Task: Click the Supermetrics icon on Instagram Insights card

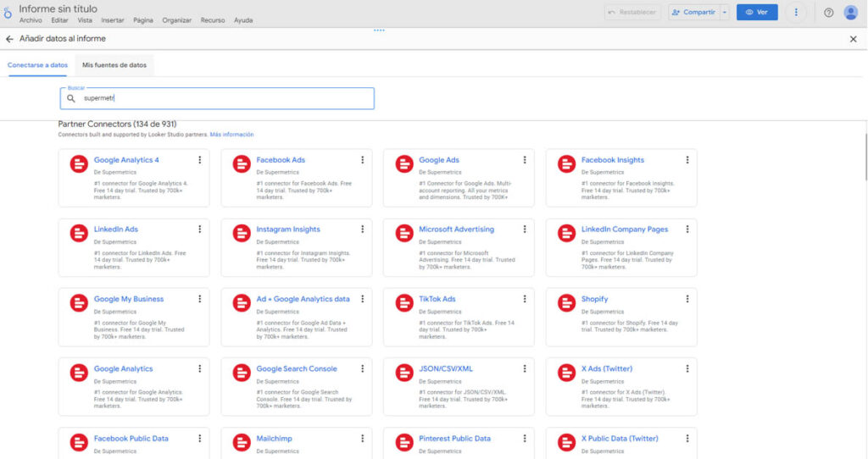Action: point(242,234)
